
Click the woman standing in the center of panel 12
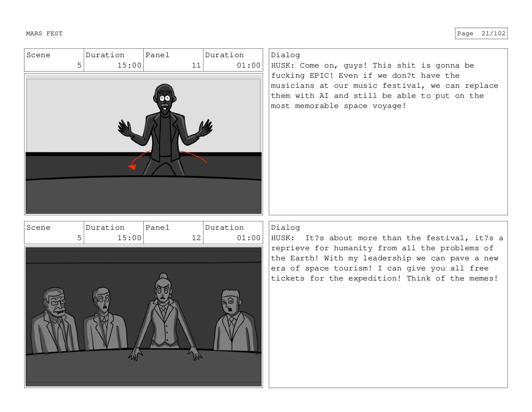click(x=164, y=316)
